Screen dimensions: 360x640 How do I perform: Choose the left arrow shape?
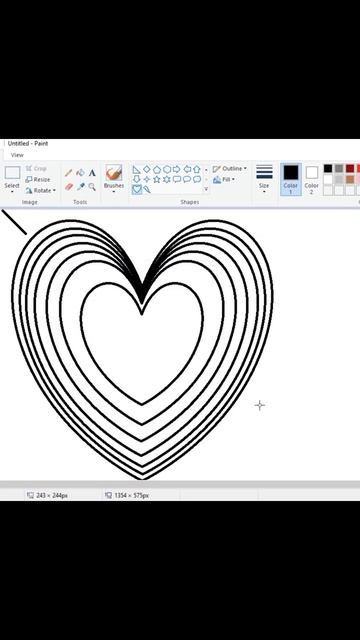187,169
